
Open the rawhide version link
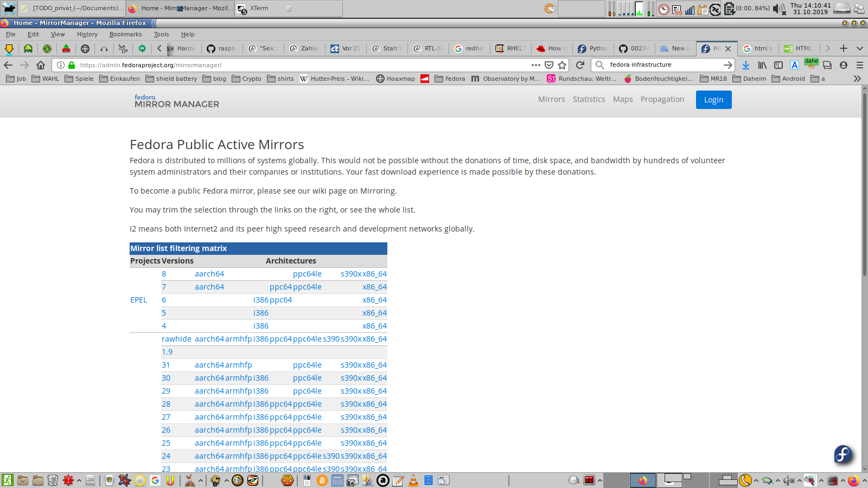[176, 339]
